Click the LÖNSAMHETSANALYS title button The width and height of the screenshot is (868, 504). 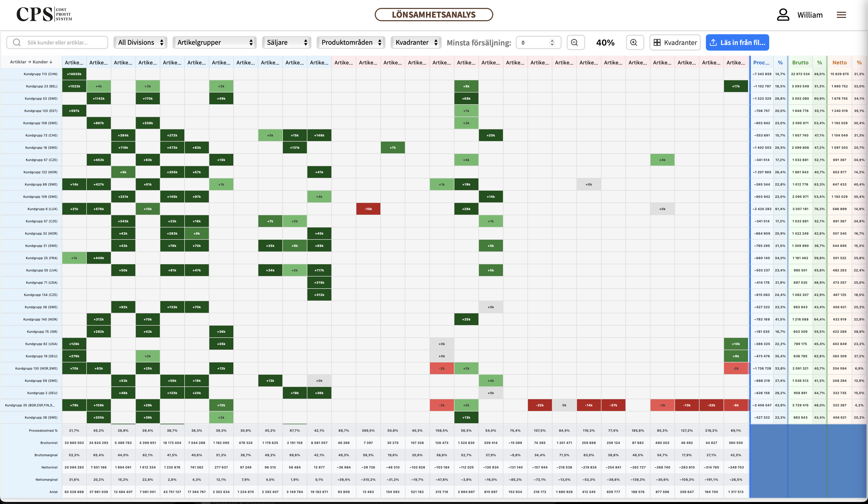434,15
